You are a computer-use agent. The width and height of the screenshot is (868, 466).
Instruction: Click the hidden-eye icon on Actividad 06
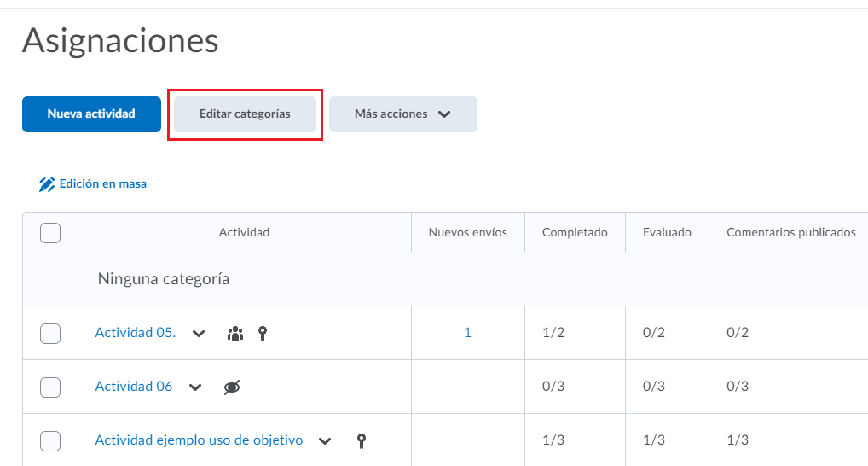pos(232,387)
